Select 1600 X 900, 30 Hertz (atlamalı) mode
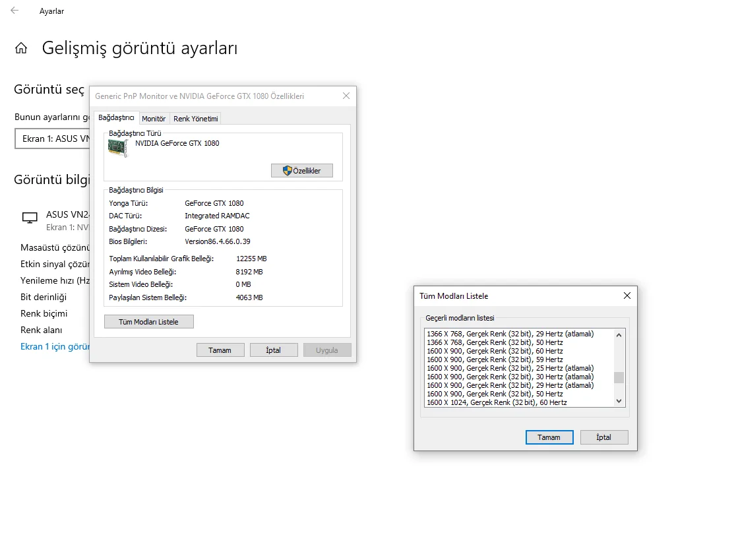 click(x=510, y=377)
